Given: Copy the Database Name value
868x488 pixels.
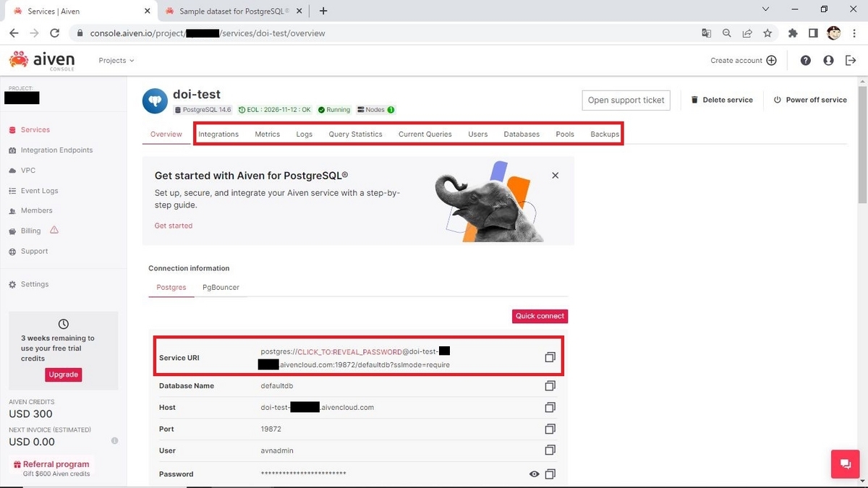Looking at the screenshot, I should click(550, 386).
